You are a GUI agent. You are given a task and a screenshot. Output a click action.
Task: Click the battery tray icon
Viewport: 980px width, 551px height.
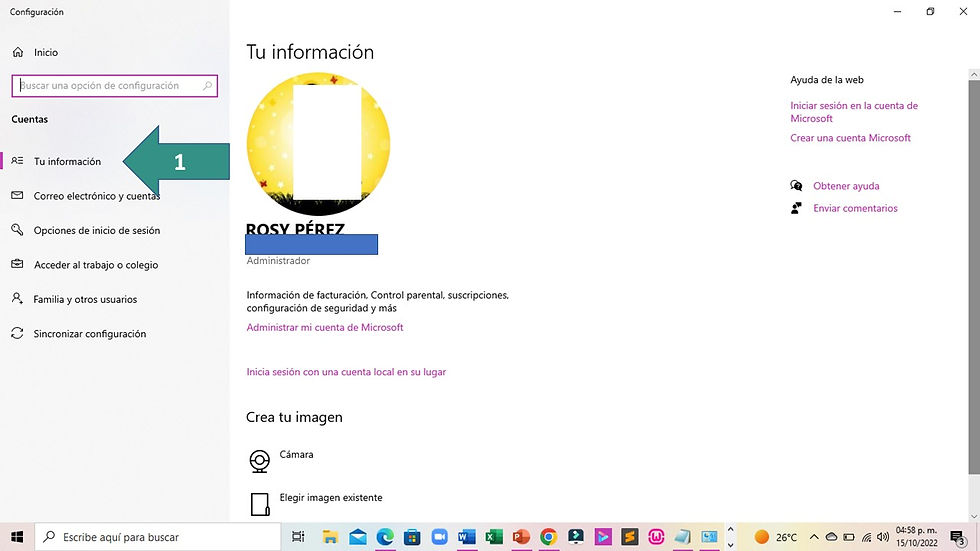[849, 537]
